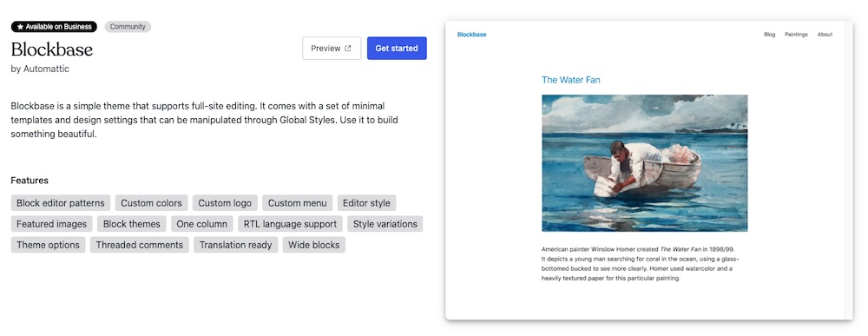Select the Editor style feature tag
Viewport: 868px width, 336px height.
click(x=366, y=203)
